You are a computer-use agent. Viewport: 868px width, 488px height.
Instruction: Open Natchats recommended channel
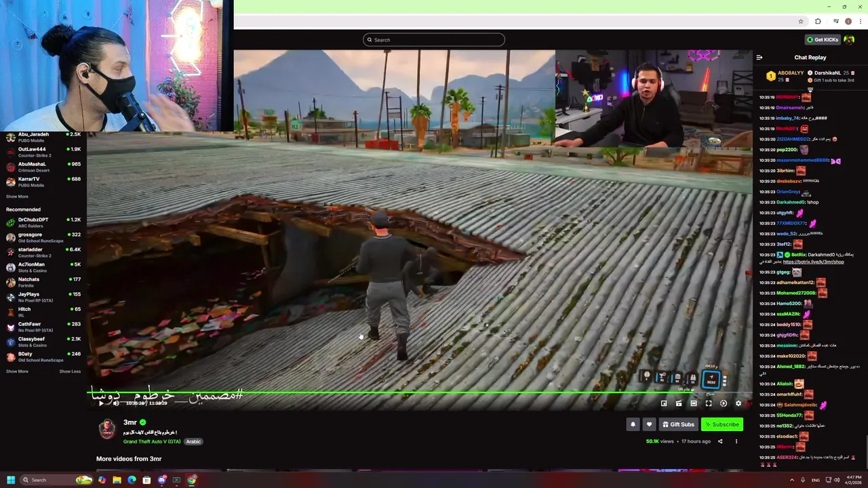(x=43, y=283)
